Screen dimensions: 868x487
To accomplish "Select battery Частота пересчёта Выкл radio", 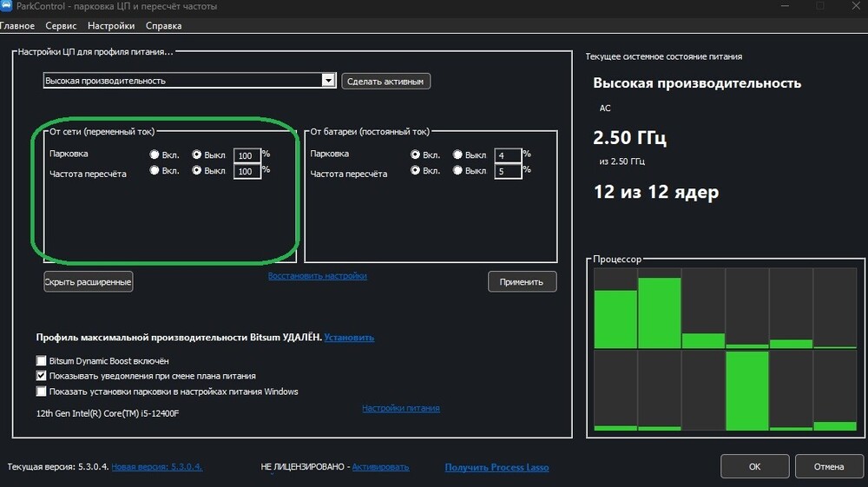I will [457, 170].
